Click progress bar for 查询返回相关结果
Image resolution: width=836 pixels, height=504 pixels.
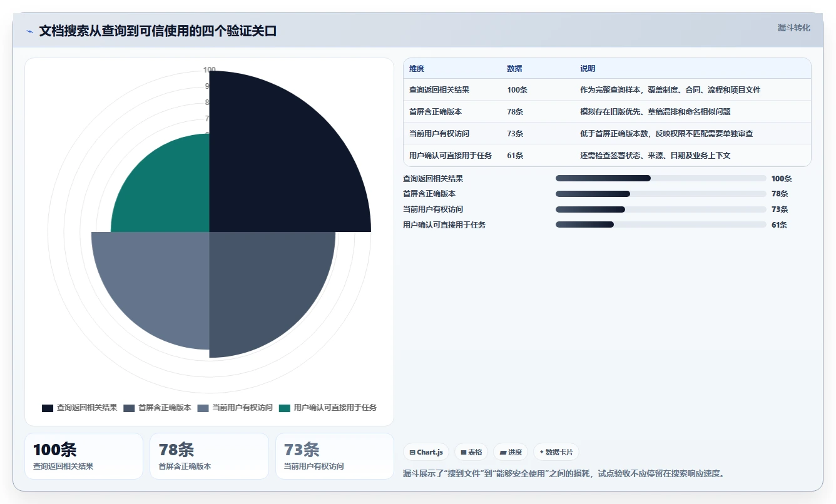(x=661, y=178)
